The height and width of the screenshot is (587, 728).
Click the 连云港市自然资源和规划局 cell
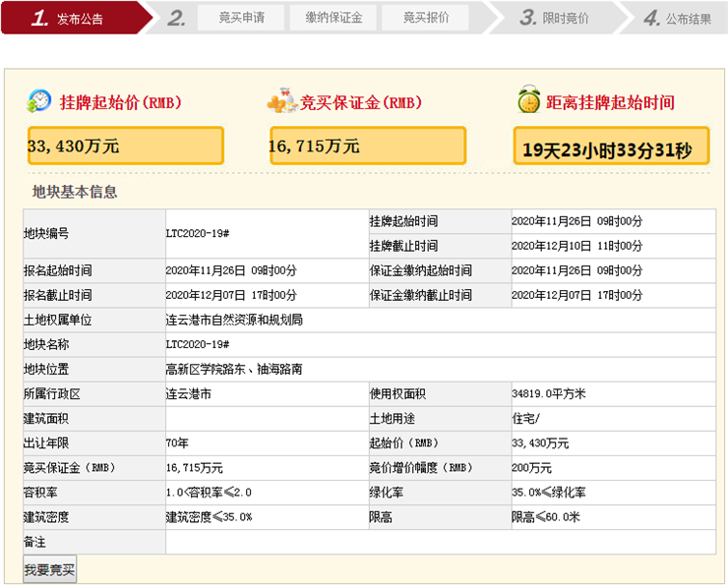[234, 320]
